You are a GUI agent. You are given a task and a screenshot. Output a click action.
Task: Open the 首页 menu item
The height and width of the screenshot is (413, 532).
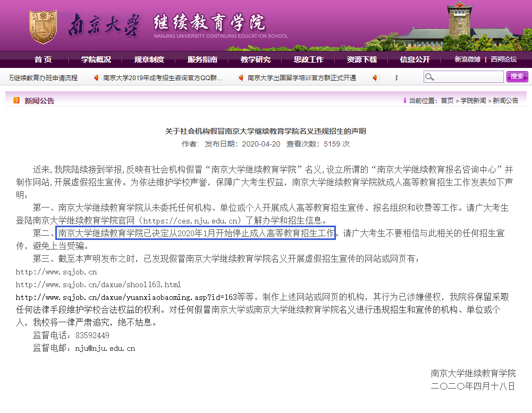pos(43,59)
